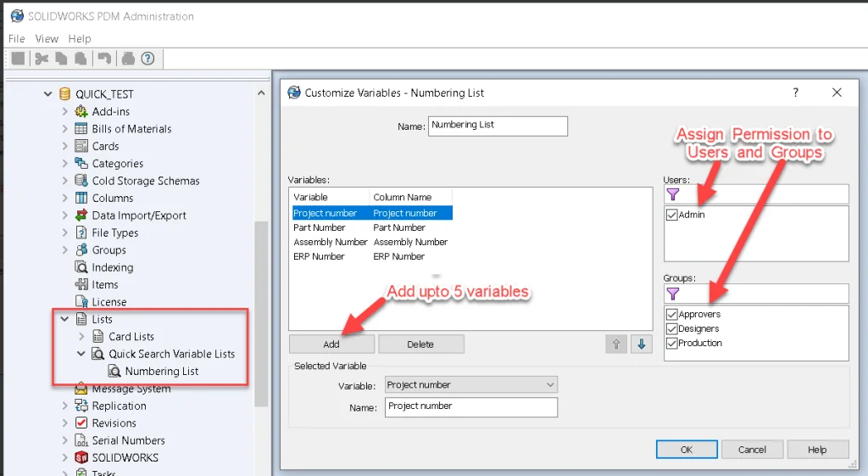Expand the Revisions tree node
This screenshot has width=868, height=476.
[64, 423]
